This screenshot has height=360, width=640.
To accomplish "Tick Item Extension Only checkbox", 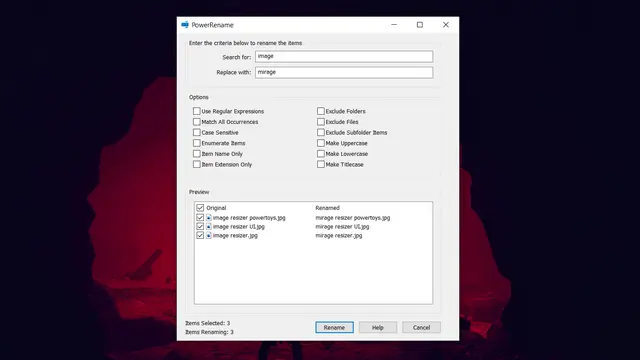I will click(197, 164).
